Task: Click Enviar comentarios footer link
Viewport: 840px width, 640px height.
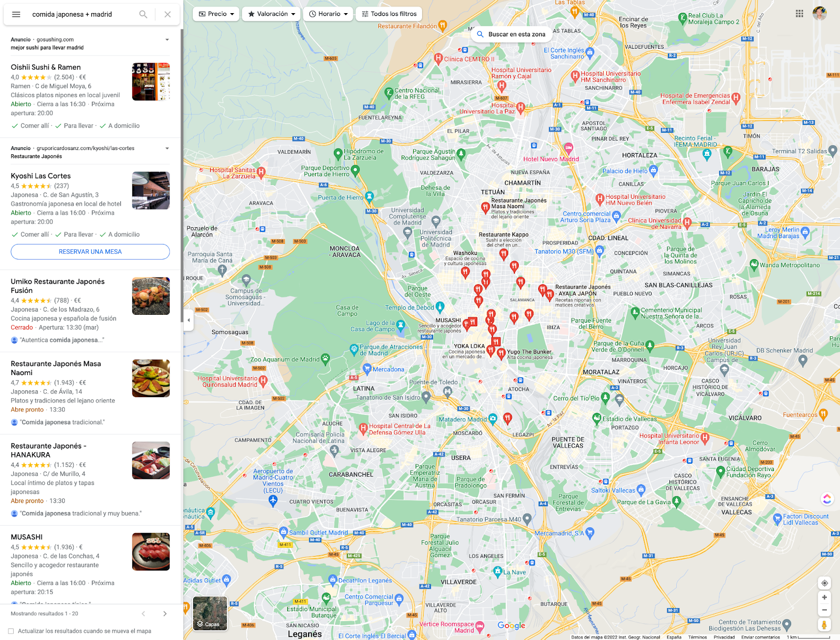Action: [x=760, y=637]
